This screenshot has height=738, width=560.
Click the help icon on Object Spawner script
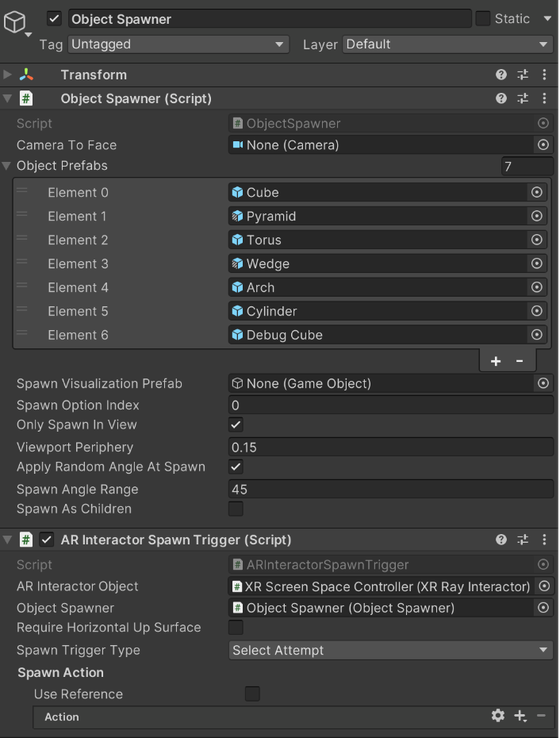click(x=501, y=98)
